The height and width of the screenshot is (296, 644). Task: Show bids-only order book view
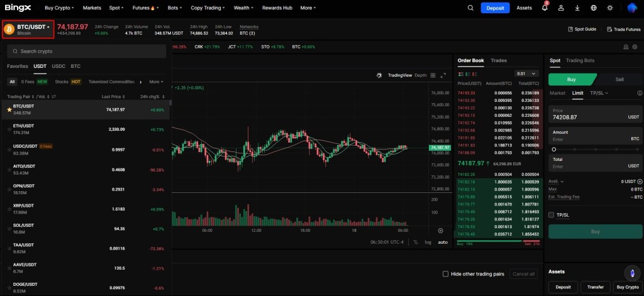click(x=468, y=74)
